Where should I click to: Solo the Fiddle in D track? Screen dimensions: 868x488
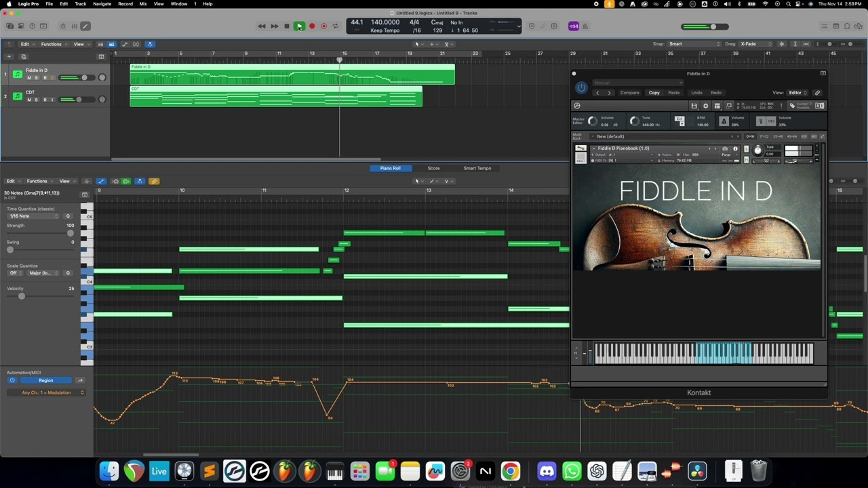pos(37,77)
